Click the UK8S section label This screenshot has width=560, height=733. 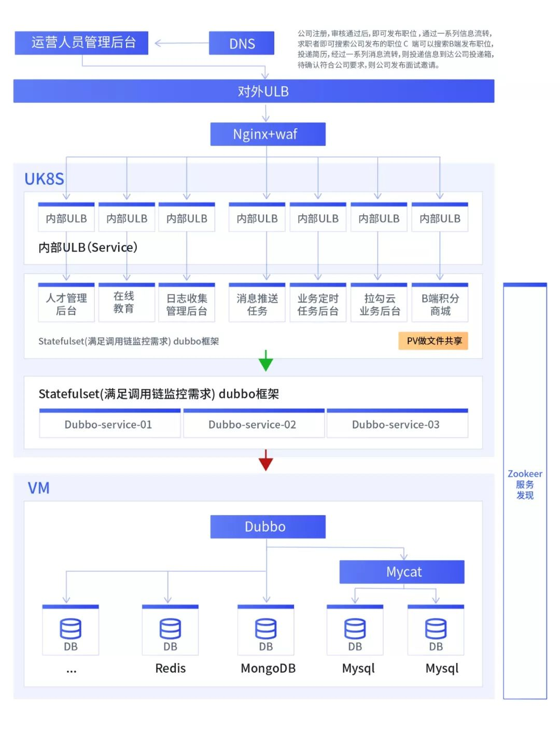(x=44, y=179)
